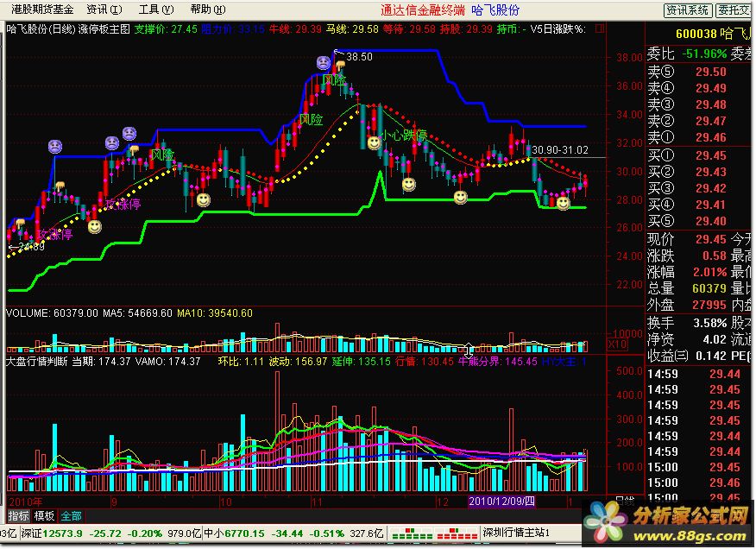The height and width of the screenshot is (549, 756).
Task: Select the 全部 tab
Action: [x=71, y=515]
